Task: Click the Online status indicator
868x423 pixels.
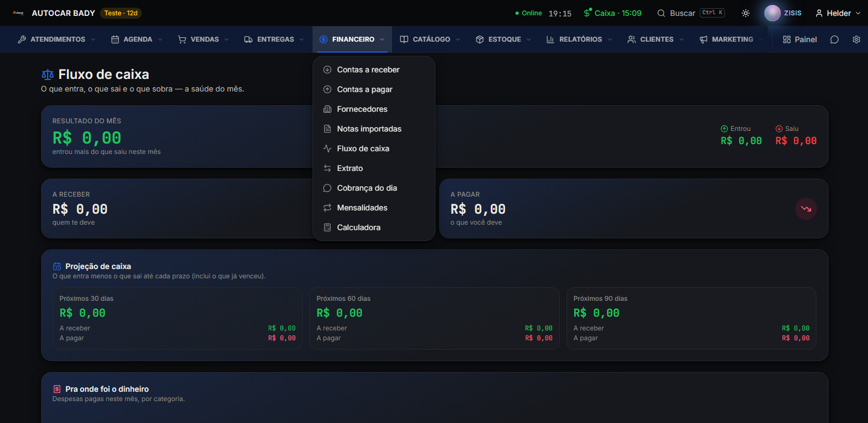Action: (529, 13)
